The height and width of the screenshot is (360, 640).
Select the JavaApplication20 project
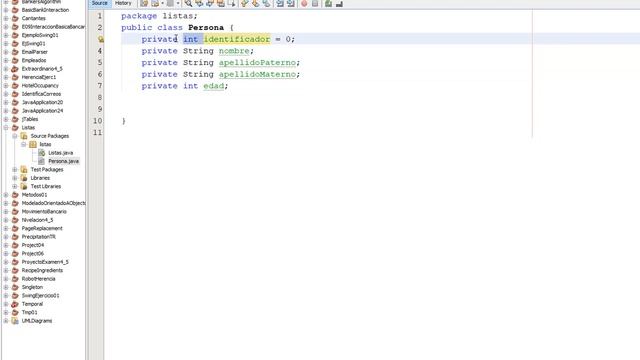[x=42, y=102]
